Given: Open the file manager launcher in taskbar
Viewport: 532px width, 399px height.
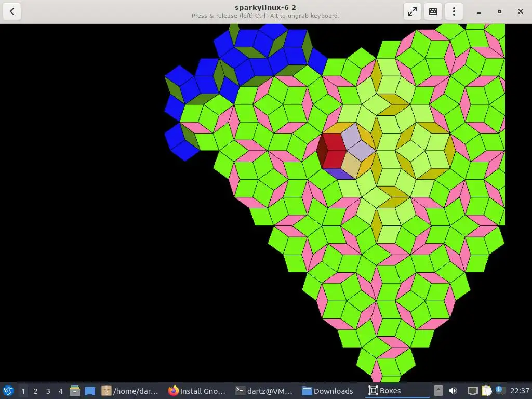Looking at the screenshot, I should 75,391.
